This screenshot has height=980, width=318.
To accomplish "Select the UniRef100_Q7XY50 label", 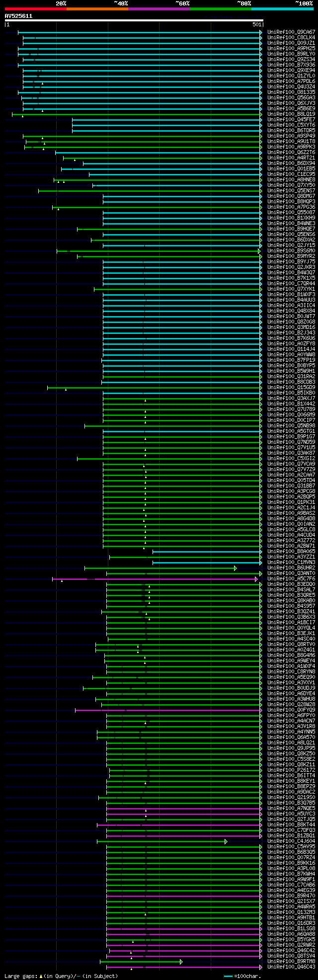I will 291,185.
